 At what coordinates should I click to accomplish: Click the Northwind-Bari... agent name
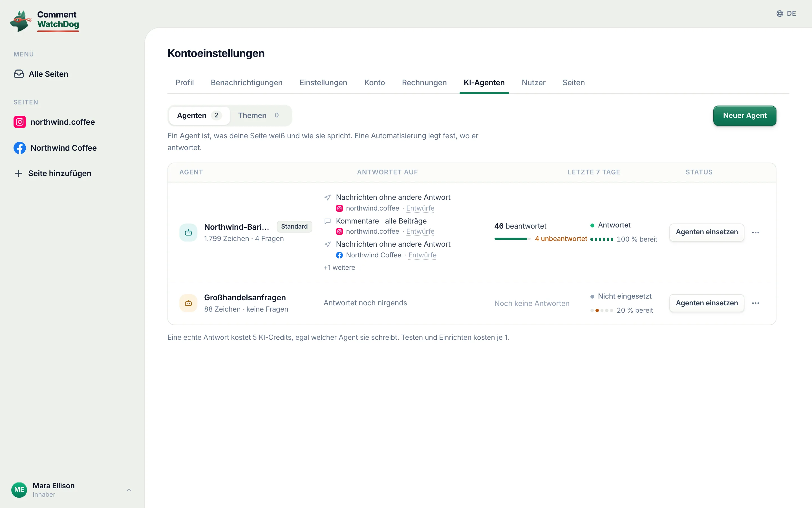(x=237, y=227)
